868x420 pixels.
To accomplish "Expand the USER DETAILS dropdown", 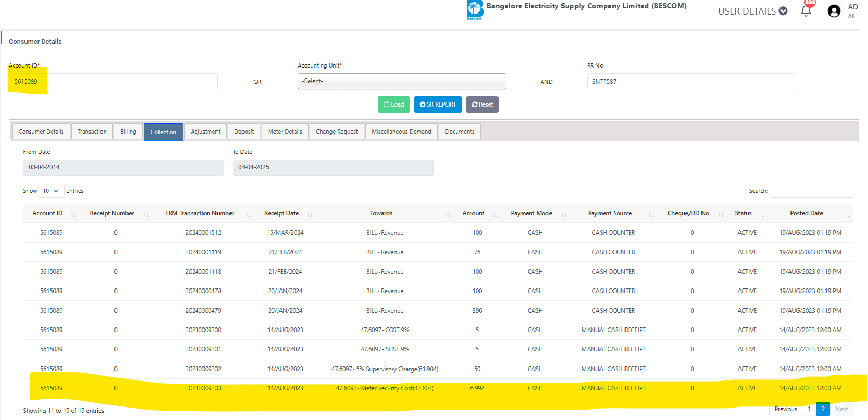I will click(x=752, y=11).
